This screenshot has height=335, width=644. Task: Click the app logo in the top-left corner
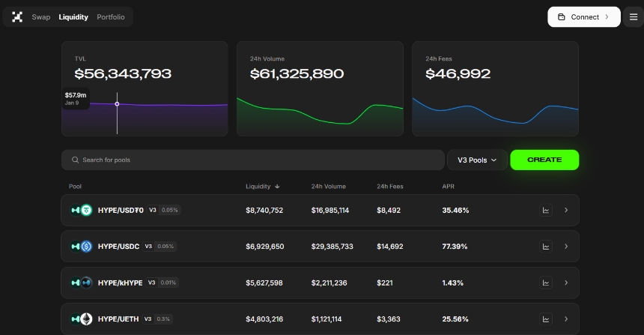point(17,17)
